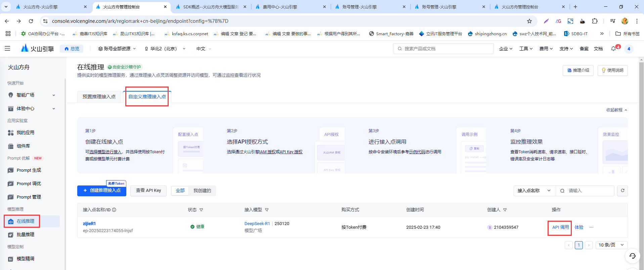
Task: Open 我的应用 in sidebar
Action: pyautogui.click(x=26, y=132)
